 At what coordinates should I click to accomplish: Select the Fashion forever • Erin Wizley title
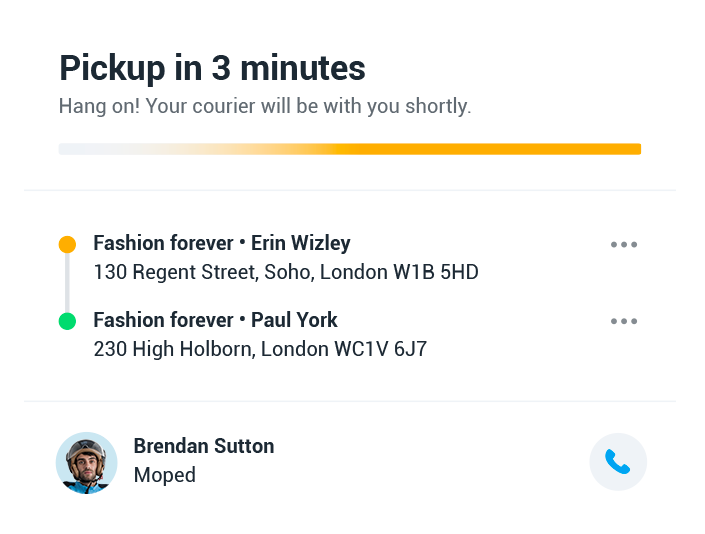[221, 243]
